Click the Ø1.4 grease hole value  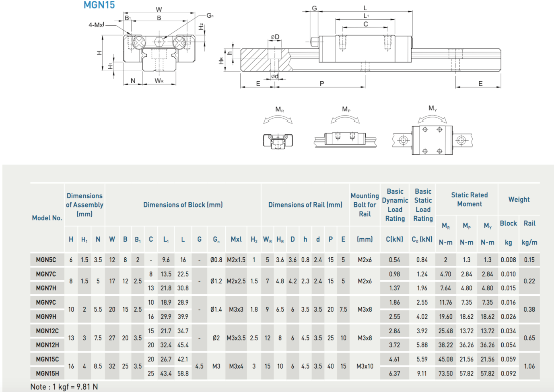[x=216, y=310]
